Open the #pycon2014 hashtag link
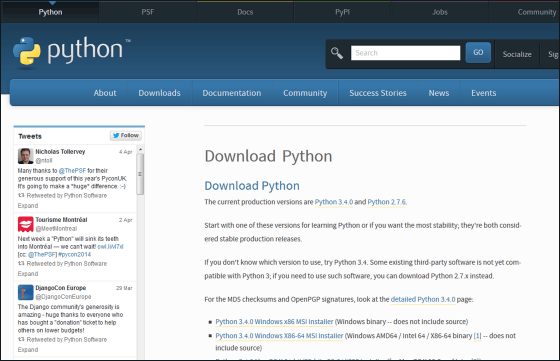The height and width of the screenshot is (361, 560). pos(75,255)
